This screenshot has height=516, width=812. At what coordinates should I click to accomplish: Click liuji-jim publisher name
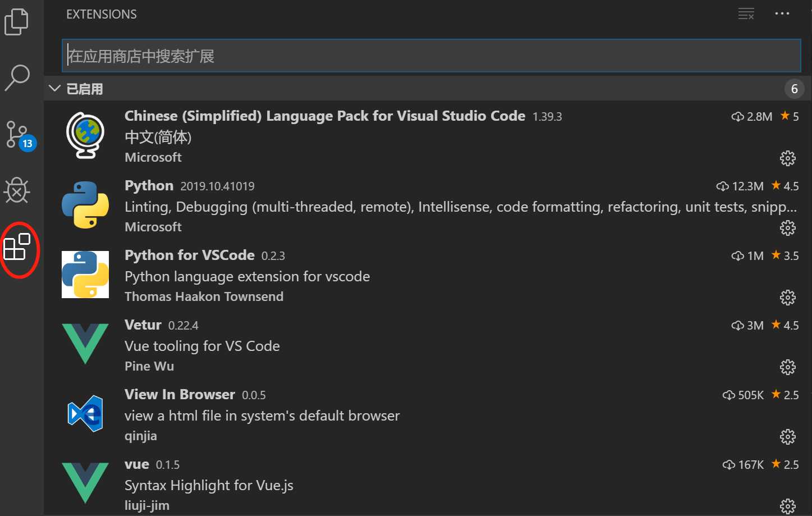point(147,506)
